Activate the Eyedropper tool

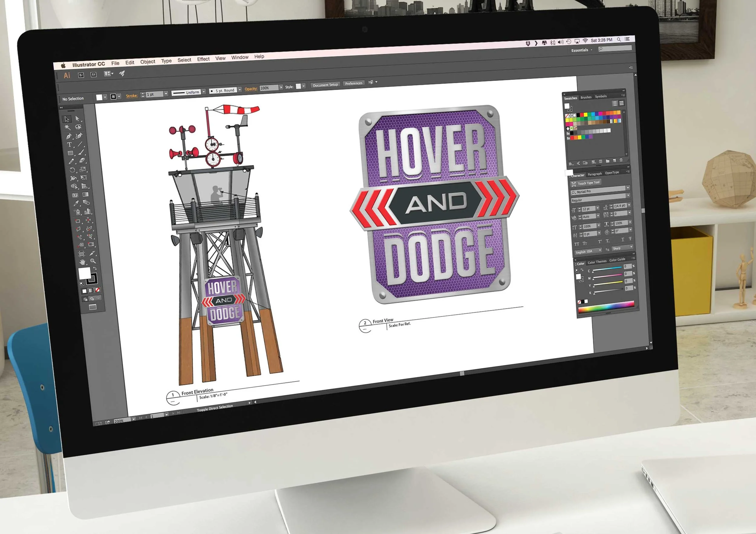click(76, 204)
